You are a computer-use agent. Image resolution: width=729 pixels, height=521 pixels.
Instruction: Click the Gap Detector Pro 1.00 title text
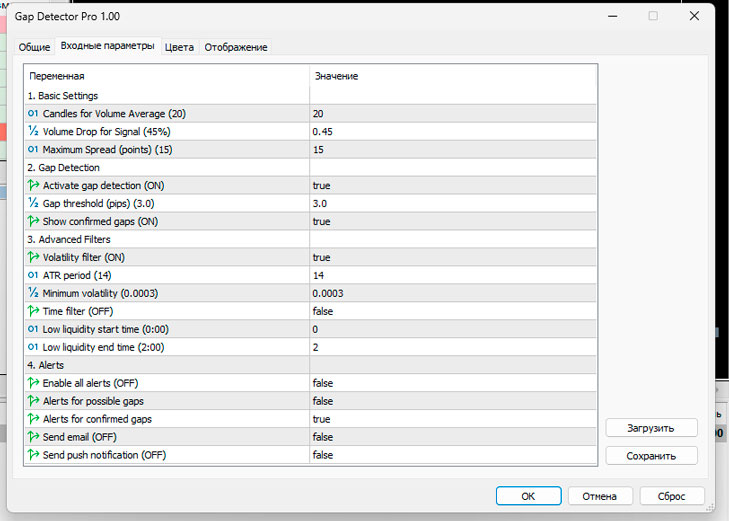67,16
